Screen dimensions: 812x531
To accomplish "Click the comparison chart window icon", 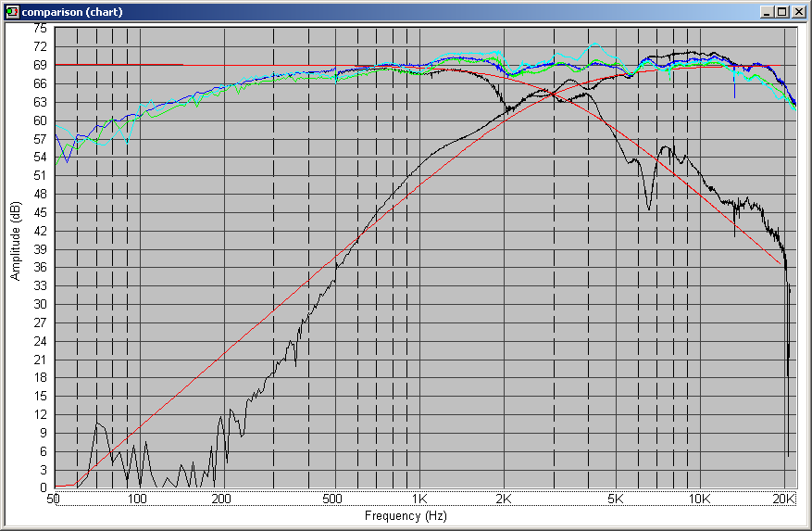I will point(12,11).
